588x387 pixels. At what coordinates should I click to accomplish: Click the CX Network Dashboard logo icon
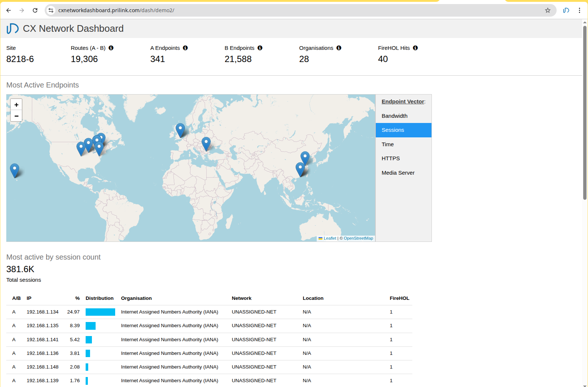pyautogui.click(x=13, y=28)
